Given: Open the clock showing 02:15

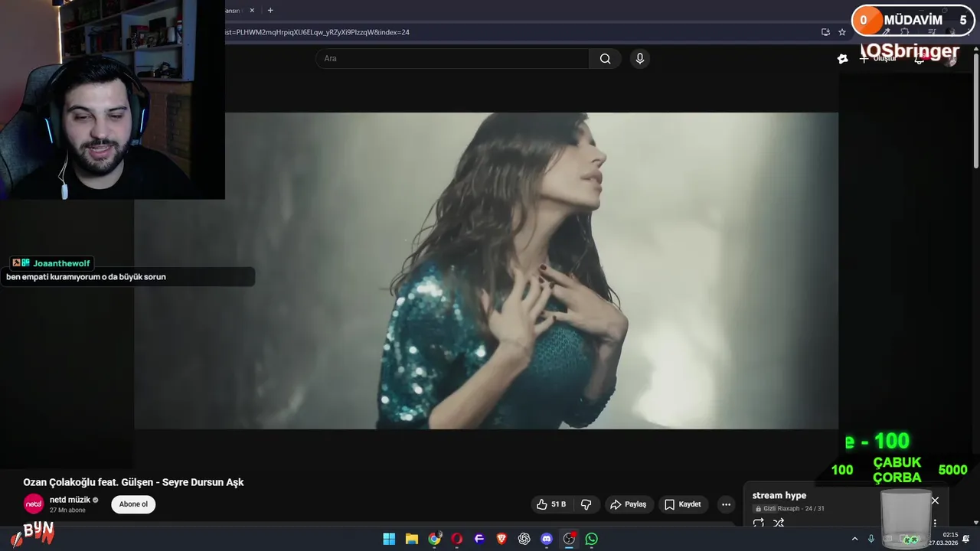Looking at the screenshot, I should tap(944, 539).
